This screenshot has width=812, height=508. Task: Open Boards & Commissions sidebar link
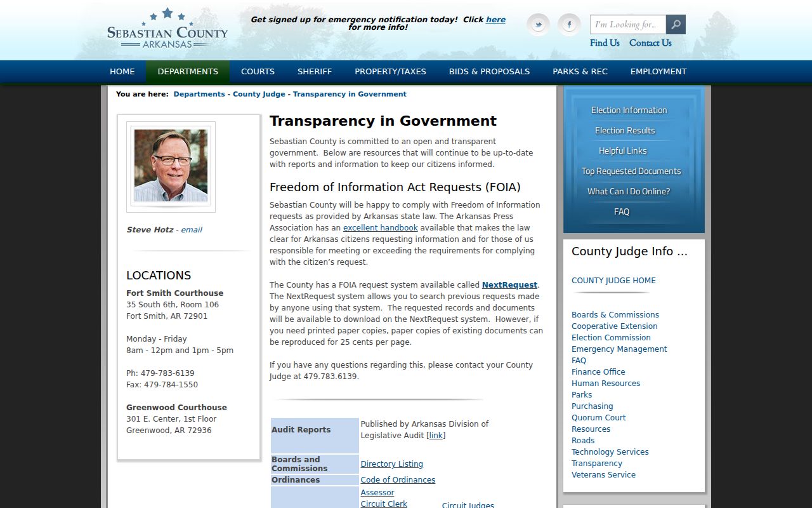pos(615,315)
